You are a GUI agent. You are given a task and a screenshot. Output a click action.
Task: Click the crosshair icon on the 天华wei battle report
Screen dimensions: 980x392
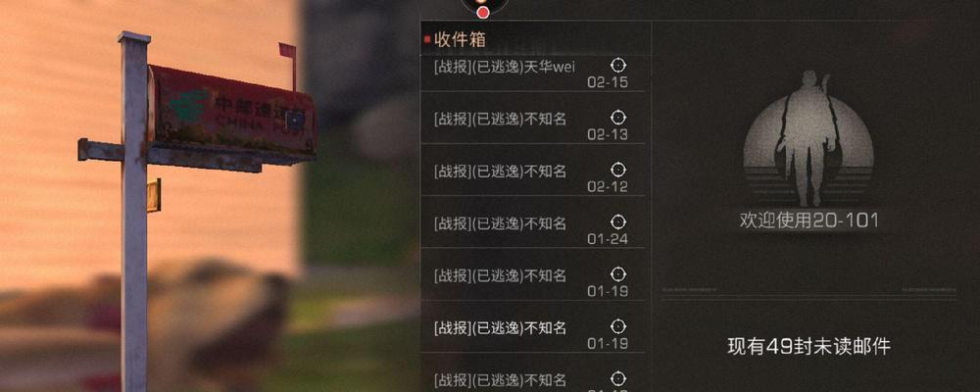click(618, 65)
